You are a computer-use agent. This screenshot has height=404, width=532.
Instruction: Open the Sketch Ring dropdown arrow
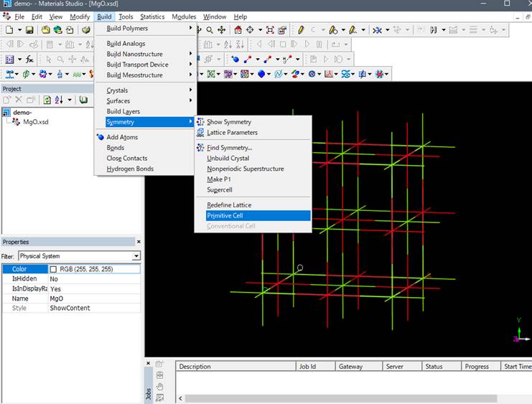343,30
